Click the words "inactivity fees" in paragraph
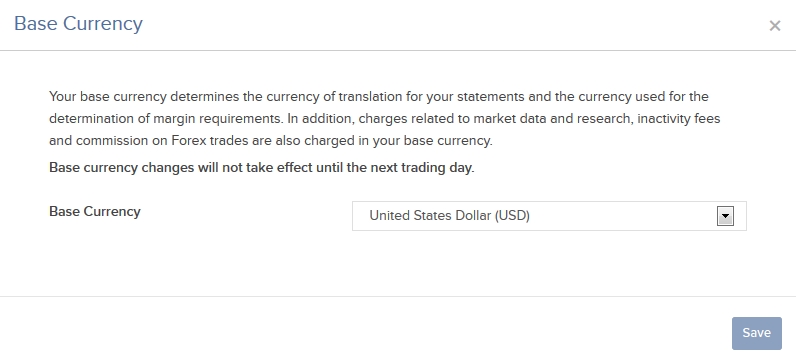 point(679,119)
